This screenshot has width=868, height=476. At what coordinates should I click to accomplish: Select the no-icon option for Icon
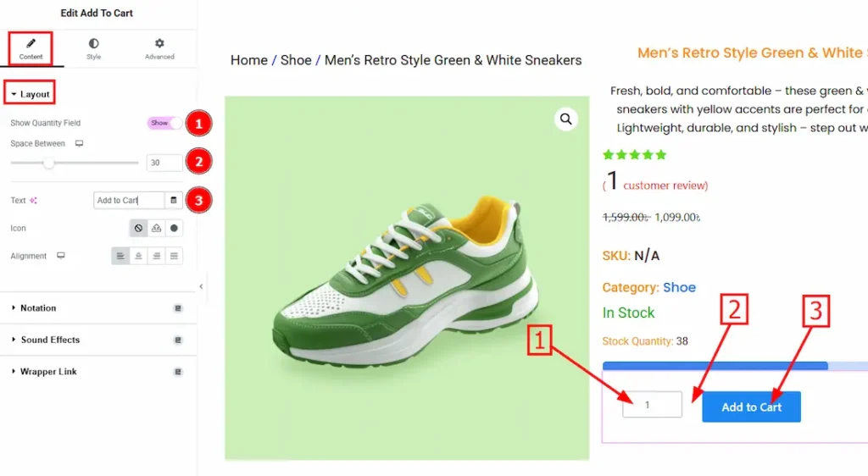coord(138,228)
